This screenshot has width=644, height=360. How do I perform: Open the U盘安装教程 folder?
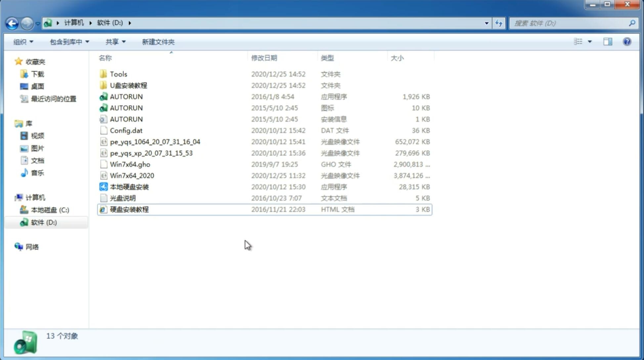pos(128,85)
